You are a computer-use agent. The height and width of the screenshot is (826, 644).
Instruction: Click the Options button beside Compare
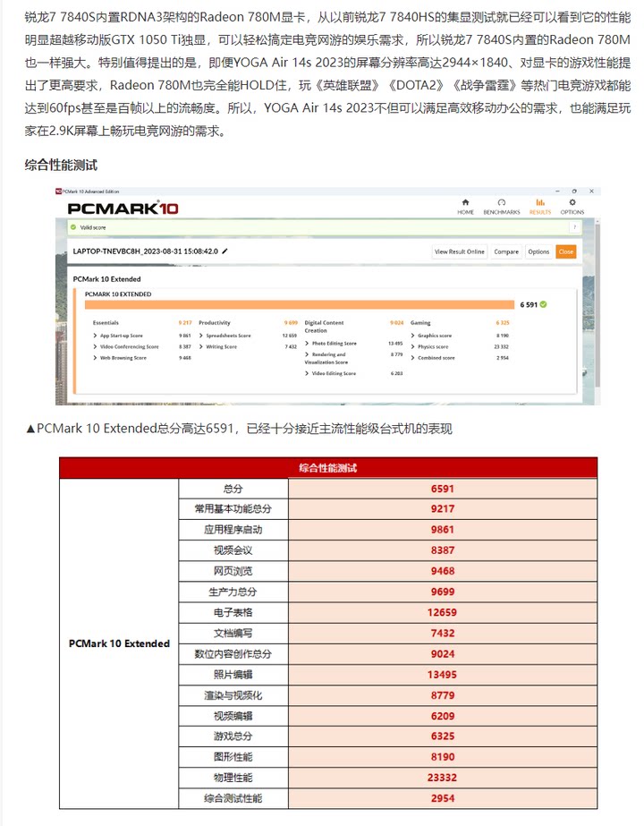[538, 251]
